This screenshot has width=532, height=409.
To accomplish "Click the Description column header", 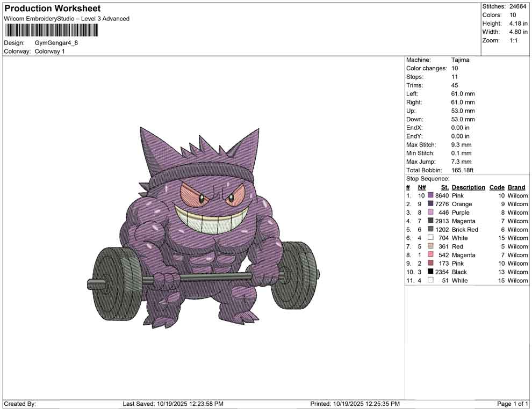I will 469,187.
